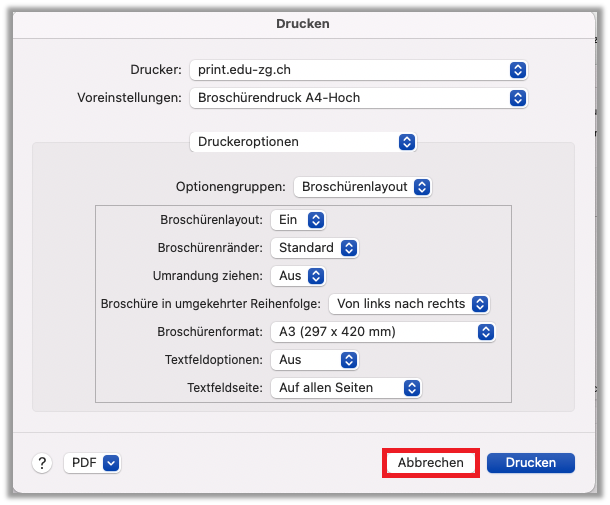
Task: Change the Optionengruppen Broschürenlayout selector
Action: 364,187
